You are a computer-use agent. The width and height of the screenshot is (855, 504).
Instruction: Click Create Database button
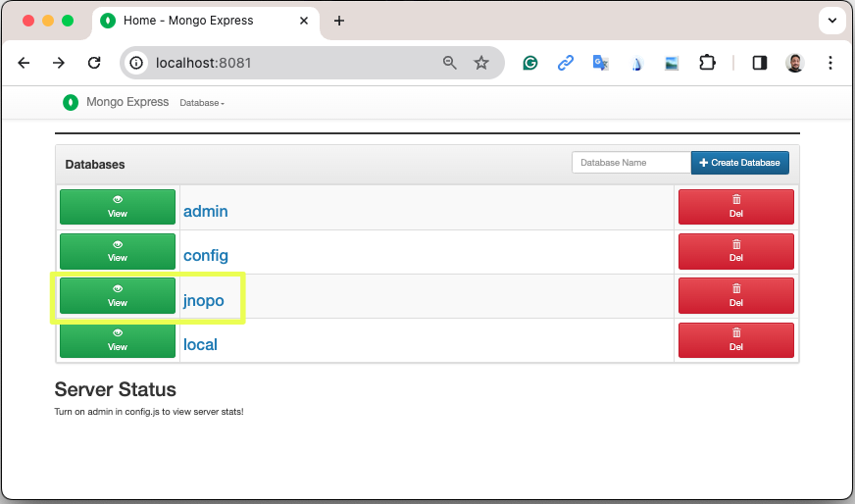click(739, 163)
